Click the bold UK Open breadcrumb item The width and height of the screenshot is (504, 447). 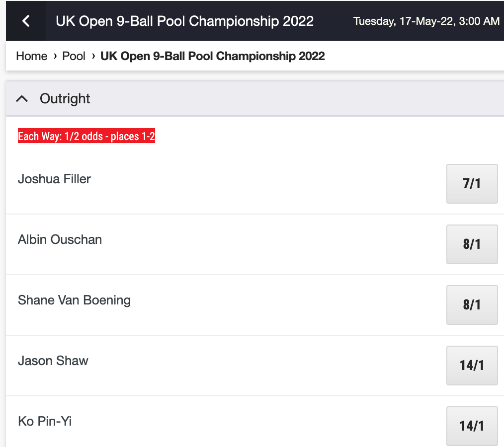212,56
